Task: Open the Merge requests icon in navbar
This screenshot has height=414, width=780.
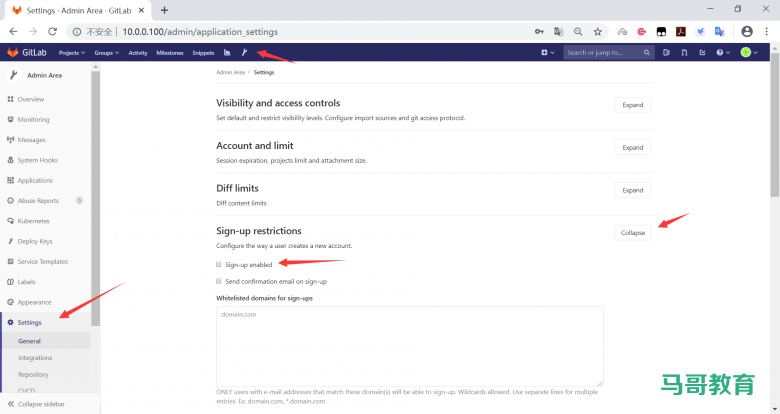Action: point(684,52)
